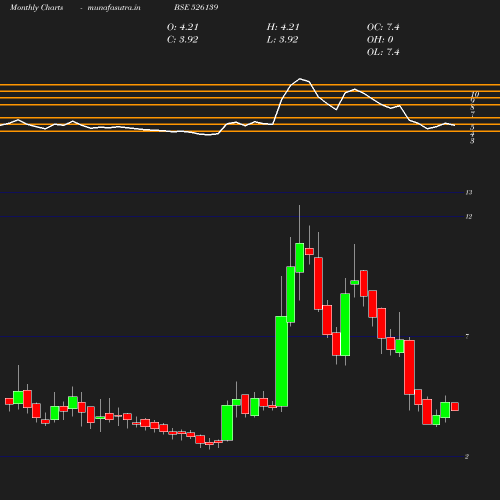Select the low value 'L: 3.92'
The width and height of the screenshot is (500, 500).
click(x=282, y=40)
